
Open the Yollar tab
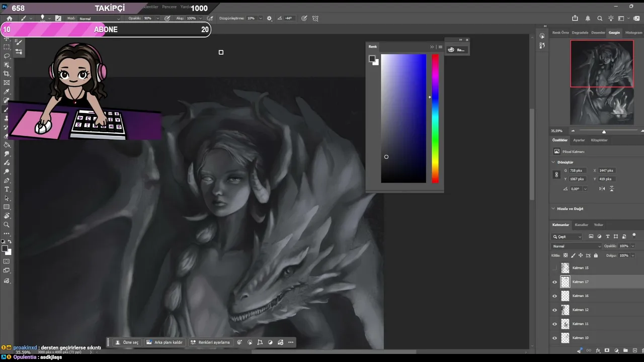[x=598, y=225]
